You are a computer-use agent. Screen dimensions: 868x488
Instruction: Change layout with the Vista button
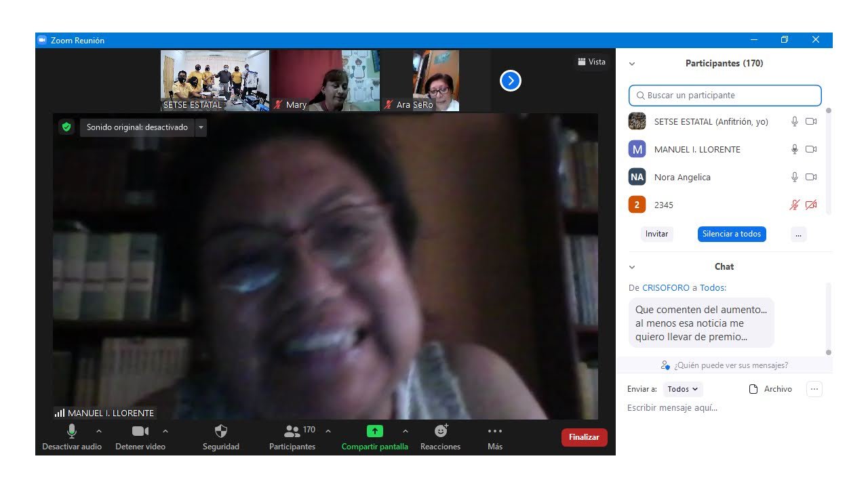592,62
